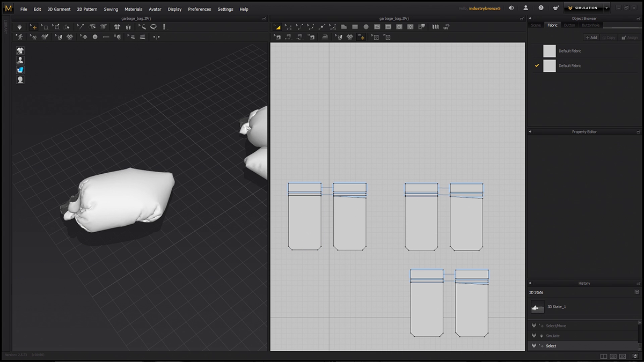Switch to the split-view layout icon in status bar

pos(604,356)
